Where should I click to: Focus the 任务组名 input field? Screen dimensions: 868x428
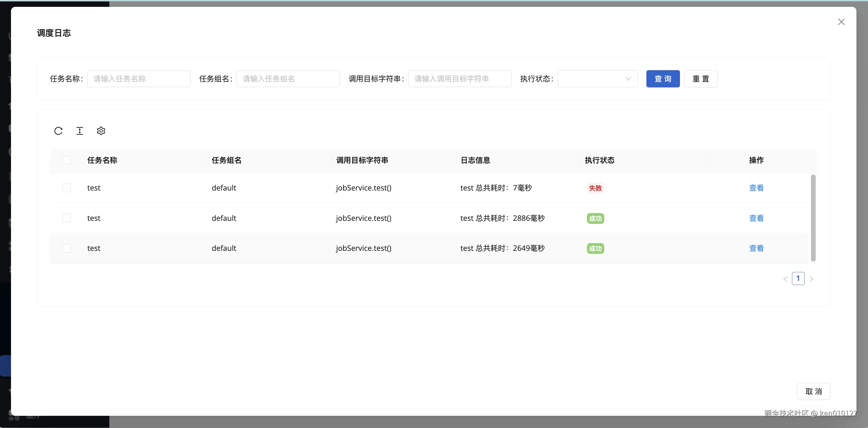coord(288,79)
